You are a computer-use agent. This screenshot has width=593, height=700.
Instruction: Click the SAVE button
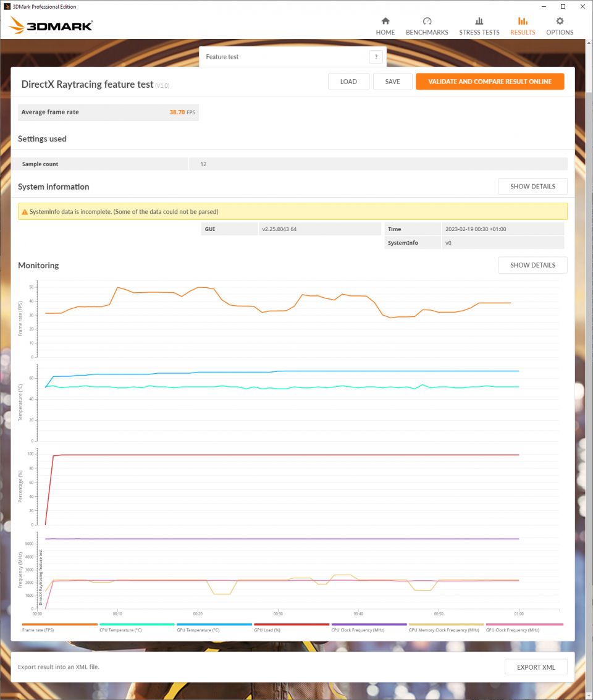(393, 82)
